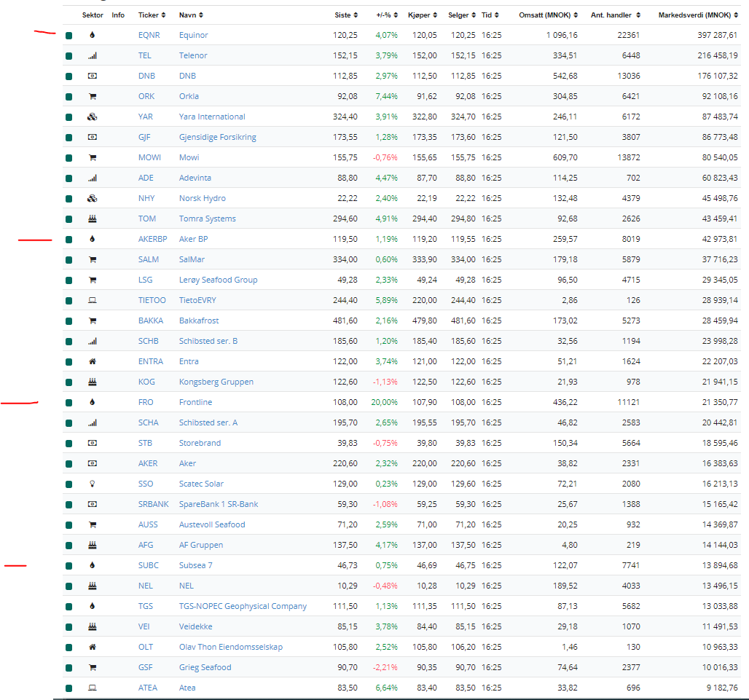Sort the table by +/-% column
749x700 pixels.
[x=387, y=15]
